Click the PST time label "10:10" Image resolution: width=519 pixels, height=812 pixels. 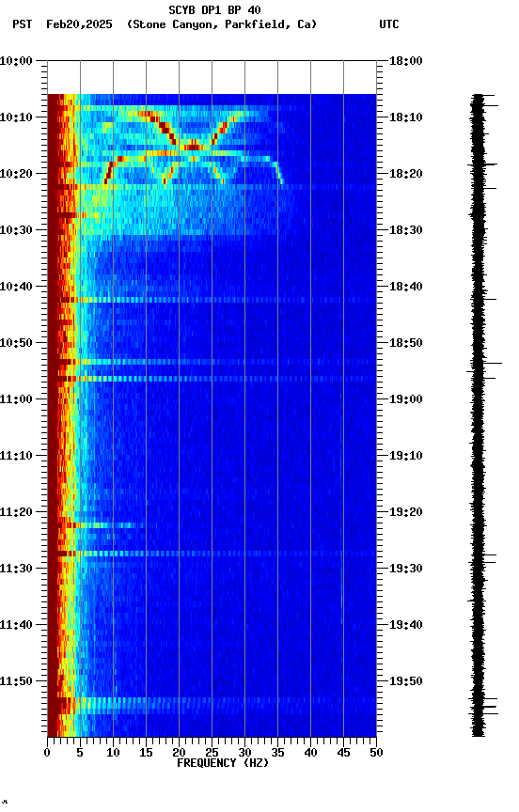tap(16, 117)
